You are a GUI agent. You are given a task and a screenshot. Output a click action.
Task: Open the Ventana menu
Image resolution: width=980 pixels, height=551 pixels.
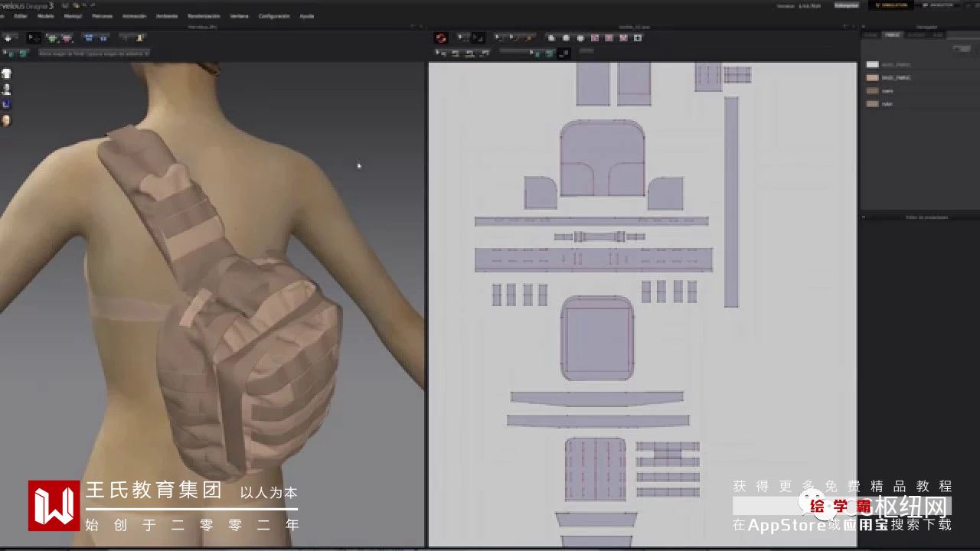point(239,15)
